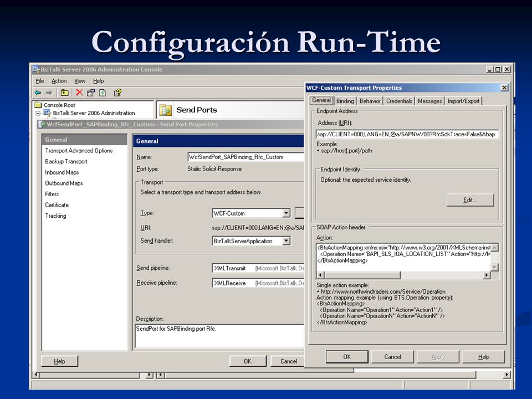Click Cancel in Send Port Properties window
Viewport: 532px width, 399px height.
pyautogui.click(x=288, y=361)
